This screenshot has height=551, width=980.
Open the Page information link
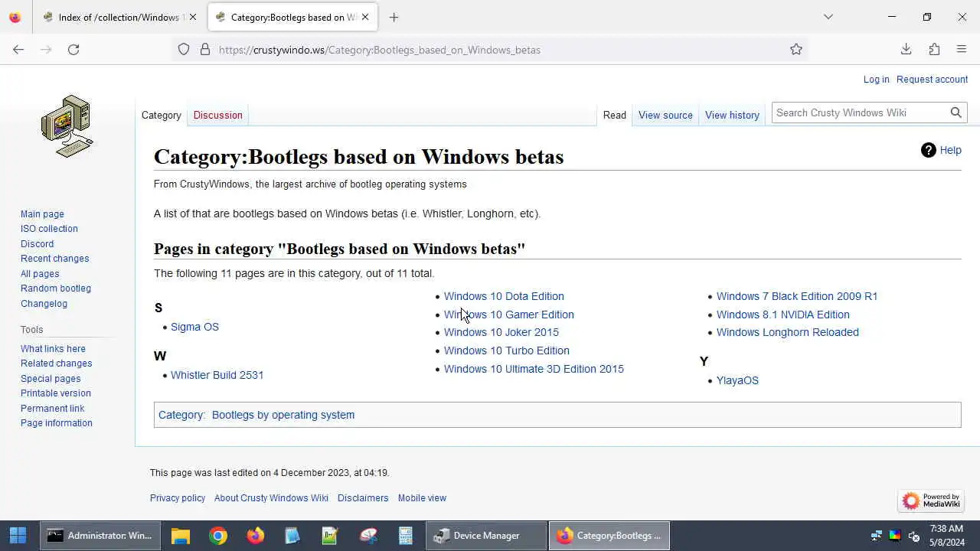pyautogui.click(x=57, y=423)
